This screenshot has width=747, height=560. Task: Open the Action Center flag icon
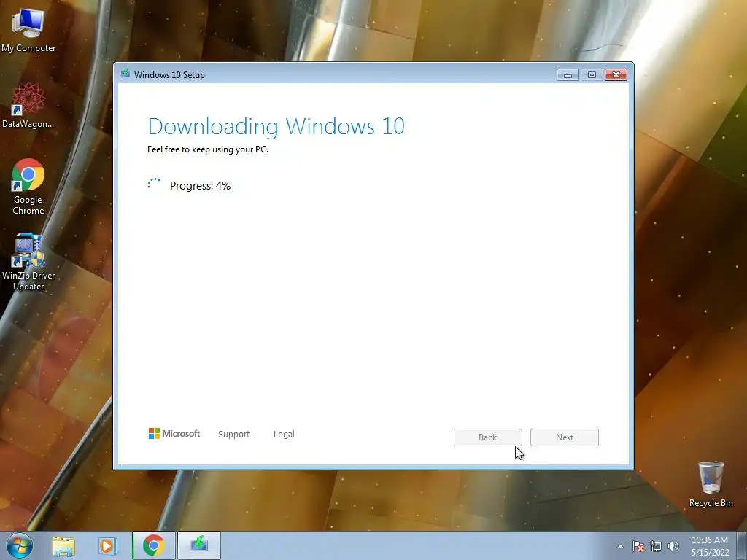638,546
